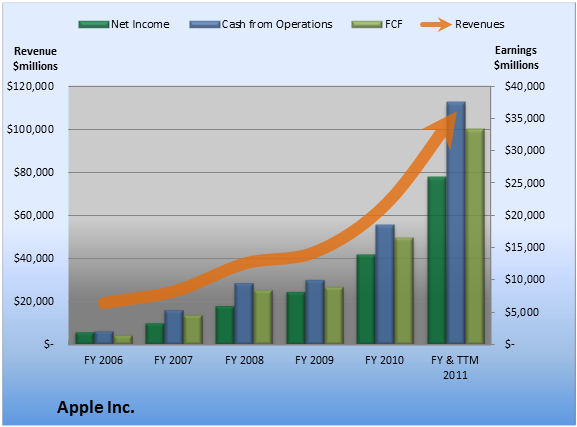Screen dimensions: 577x427
Task: Click the Cash from Operations legend swatch
Action: [x=205, y=25]
